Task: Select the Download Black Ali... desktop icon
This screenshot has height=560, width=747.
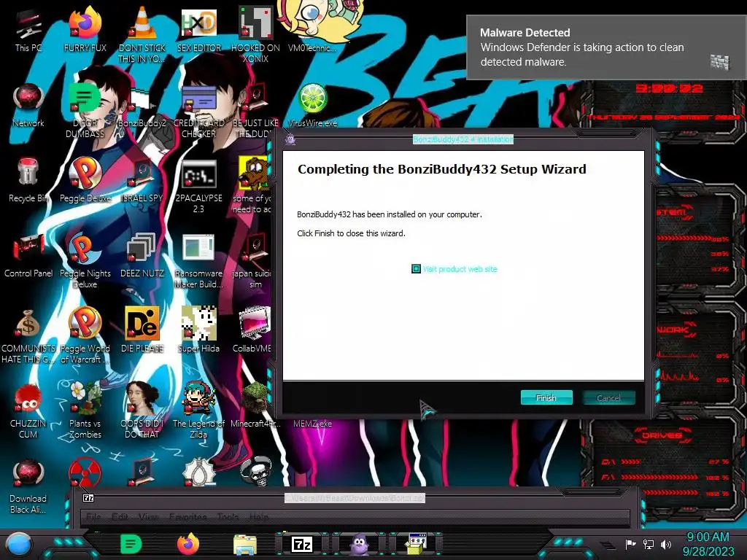Action: point(28,486)
